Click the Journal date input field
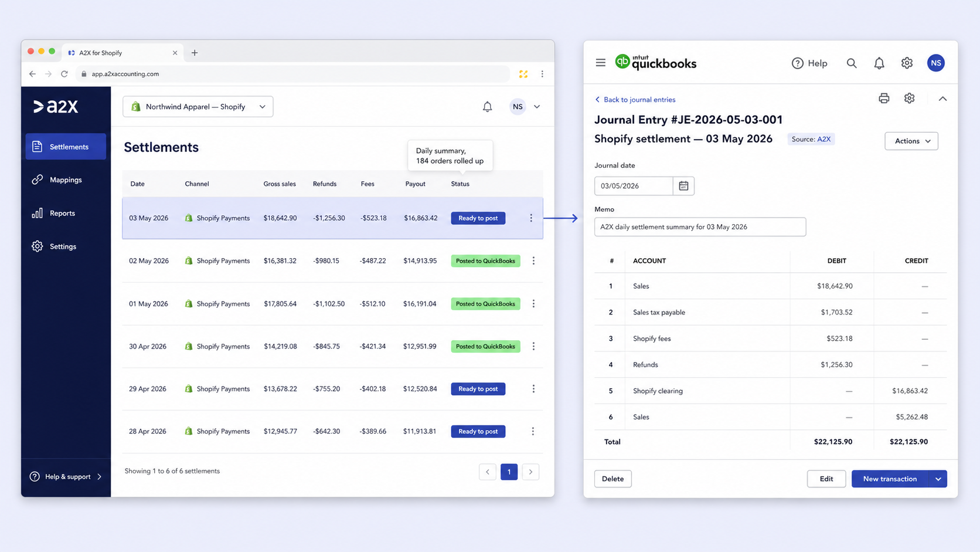The height and width of the screenshot is (552, 980). pos(633,186)
